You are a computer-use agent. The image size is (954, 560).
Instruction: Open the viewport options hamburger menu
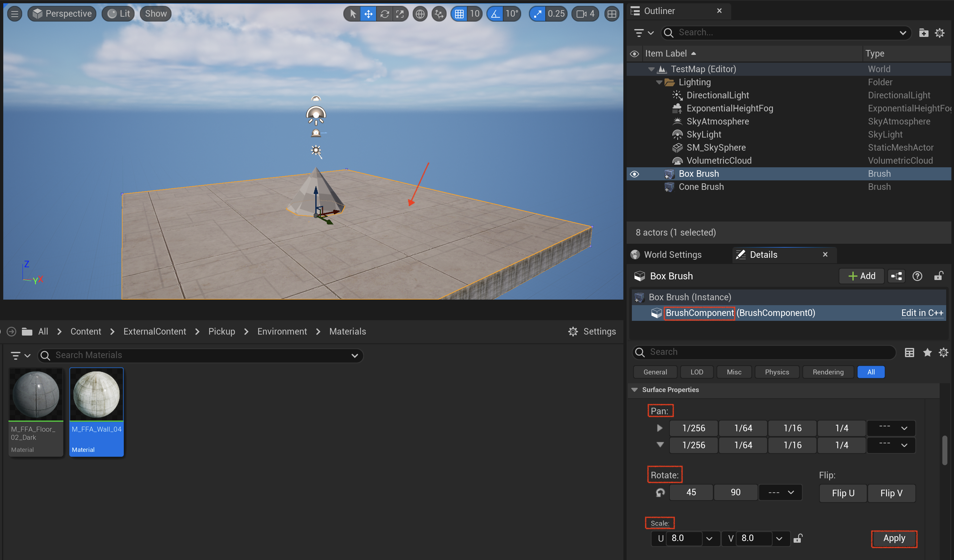(x=14, y=14)
